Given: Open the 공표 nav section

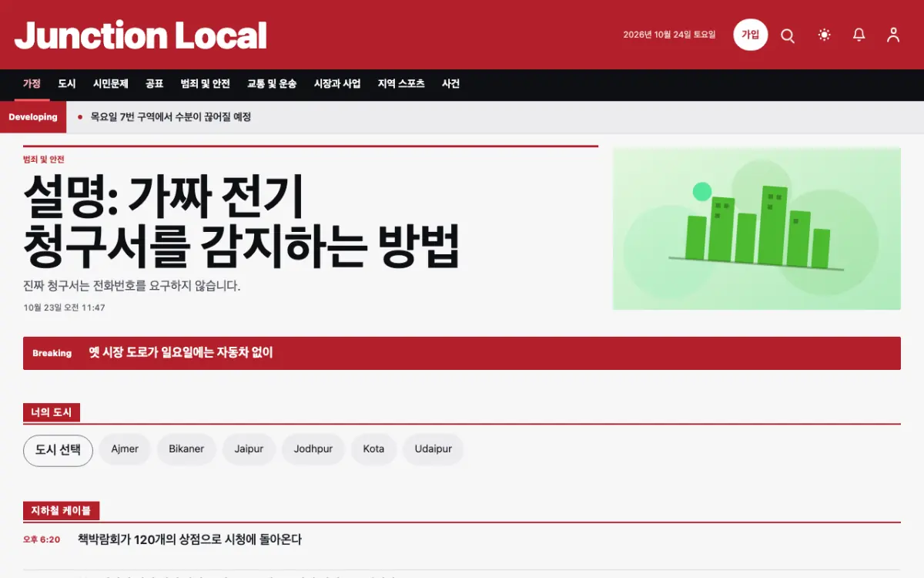Looking at the screenshot, I should tap(155, 84).
